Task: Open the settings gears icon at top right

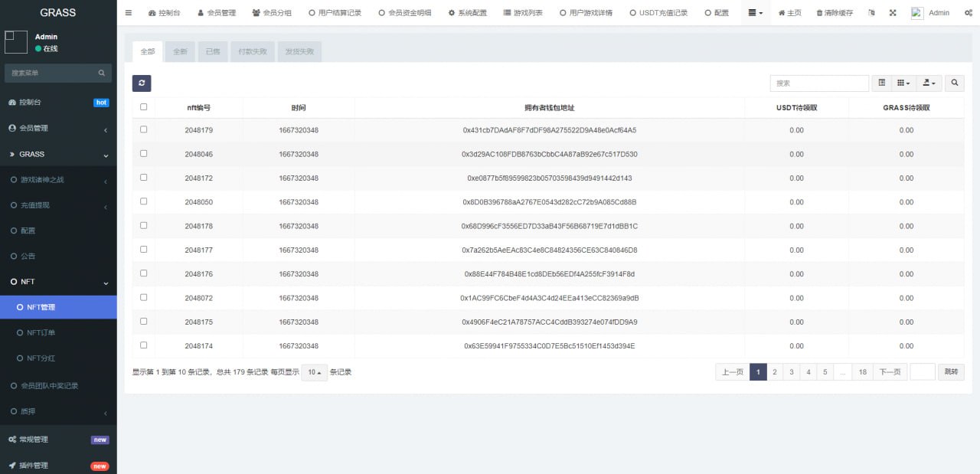Action: click(x=969, y=13)
